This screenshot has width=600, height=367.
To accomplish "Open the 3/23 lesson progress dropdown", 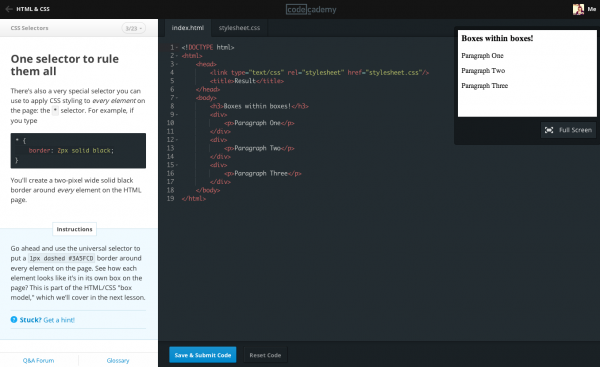I will [x=134, y=28].
